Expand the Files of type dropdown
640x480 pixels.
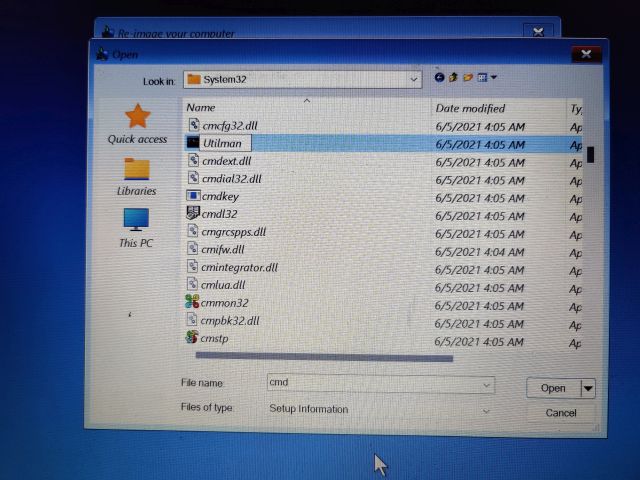[x=486, y=411]
